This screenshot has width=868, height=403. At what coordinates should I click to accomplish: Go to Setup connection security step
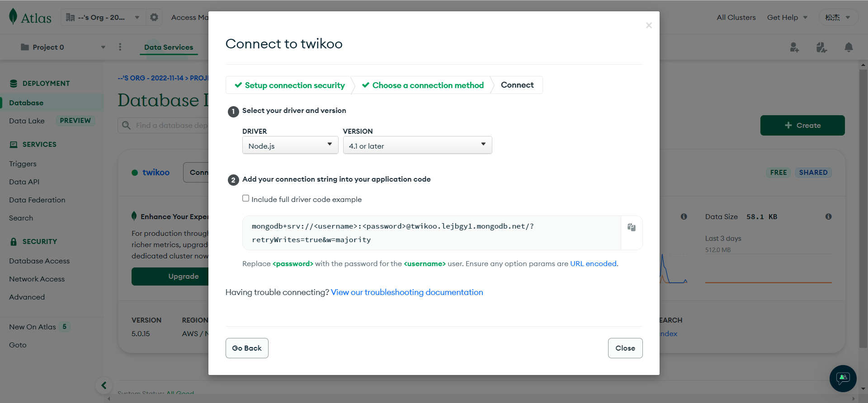290,85
